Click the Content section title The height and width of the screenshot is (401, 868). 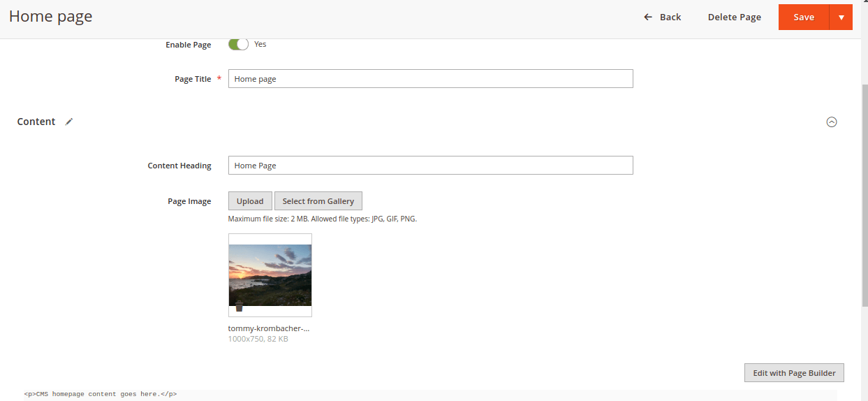pos(36,122)
